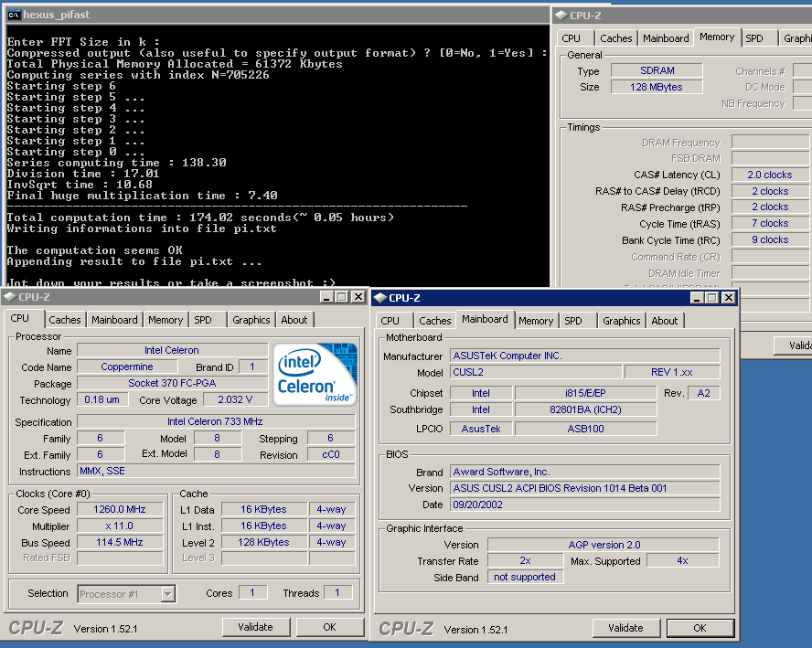Image resolution: width=812 pixels, height=648 pixels.
Task: Open the Caches tab beside the Celeron CPU tab
Action: tap(65, 320)
